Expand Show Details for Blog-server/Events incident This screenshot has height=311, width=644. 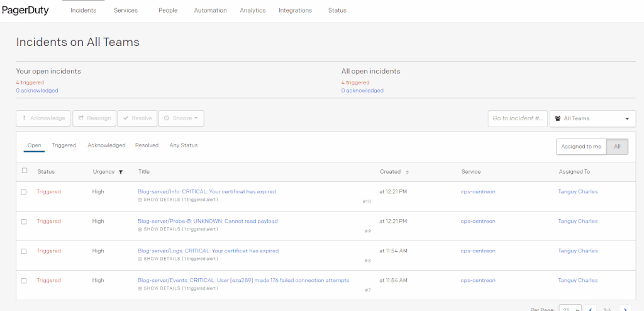pos(177,288)
